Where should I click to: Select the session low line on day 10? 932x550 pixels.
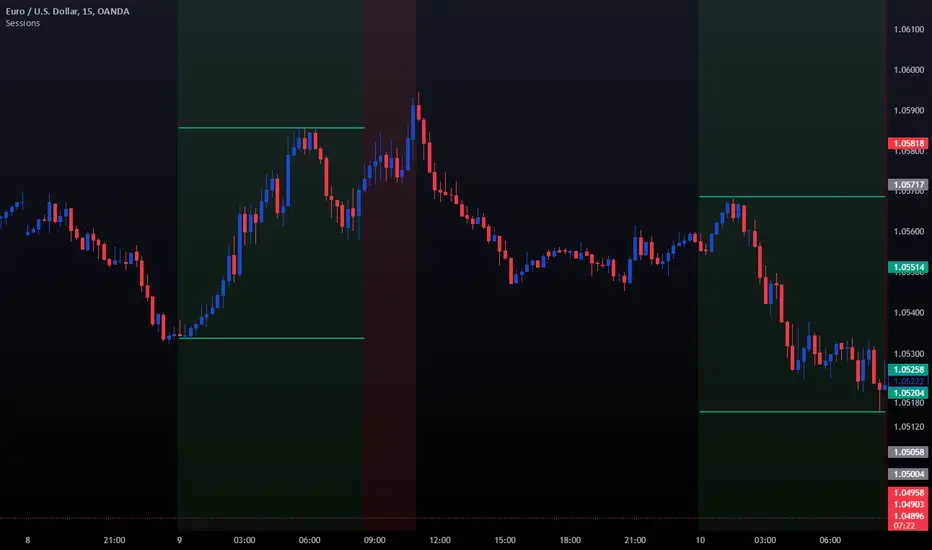pyautogui.click(x=792, y=411)
